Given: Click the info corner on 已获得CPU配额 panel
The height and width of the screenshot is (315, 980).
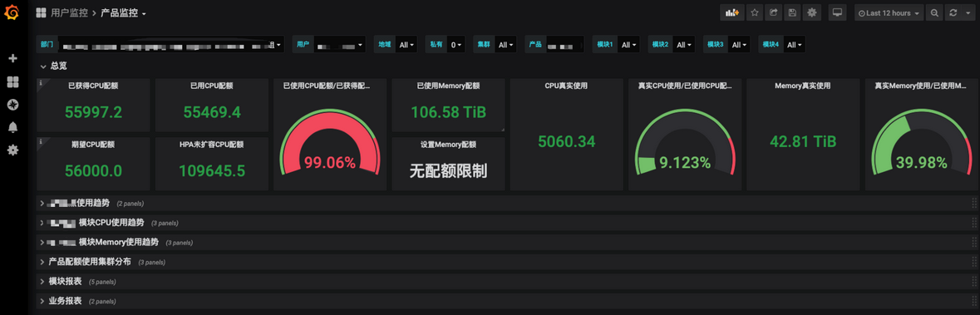Looking at the screenshot, I should pyautogui.click(x=41, y=82).
